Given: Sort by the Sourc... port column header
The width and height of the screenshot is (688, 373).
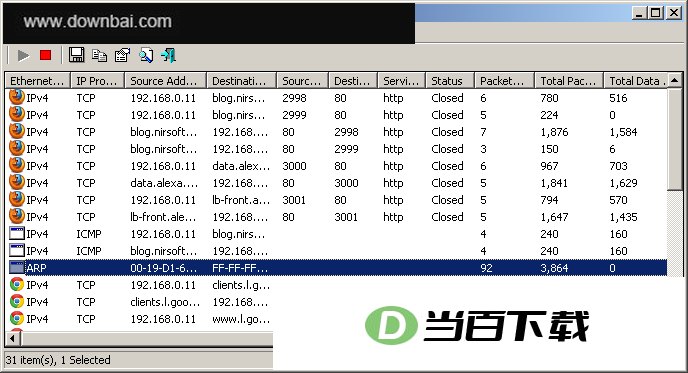Looking at the screenshot, I should click(x=302, y=81).
